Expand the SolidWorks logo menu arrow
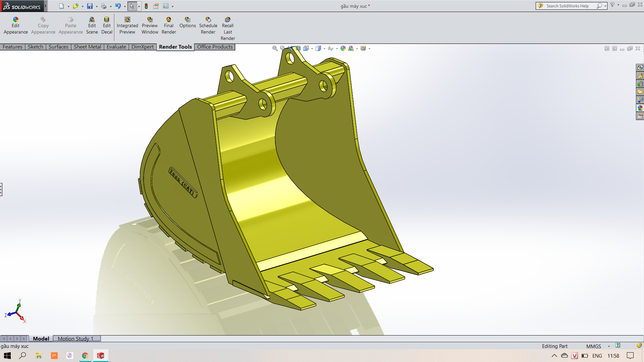This screenshot has width=644, height=362. coord(46,6)
